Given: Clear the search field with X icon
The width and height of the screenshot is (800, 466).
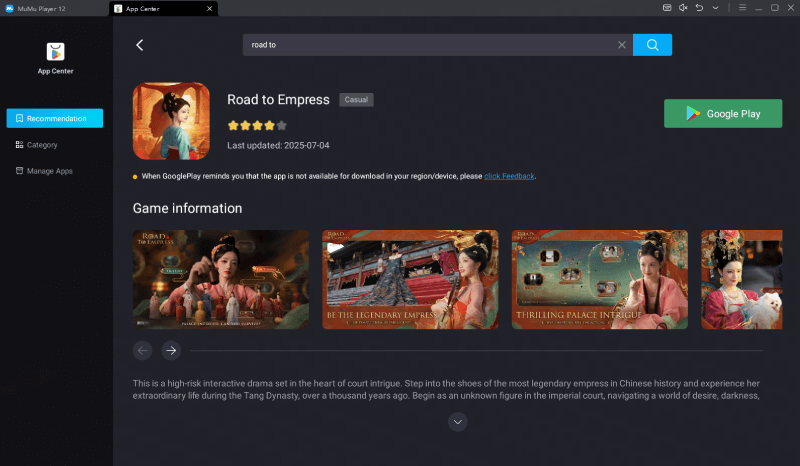Looking at the screenshot, I should pos(621,45).
